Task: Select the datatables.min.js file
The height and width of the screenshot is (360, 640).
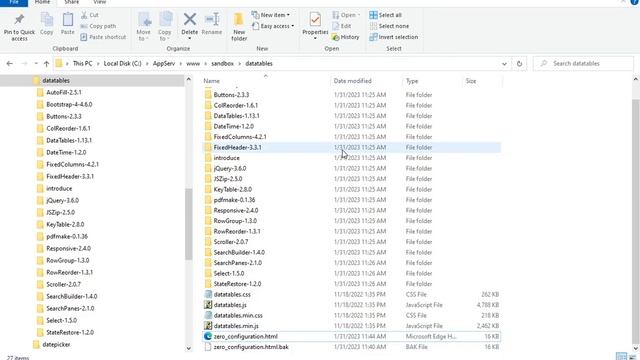Action: click(351, 326)
